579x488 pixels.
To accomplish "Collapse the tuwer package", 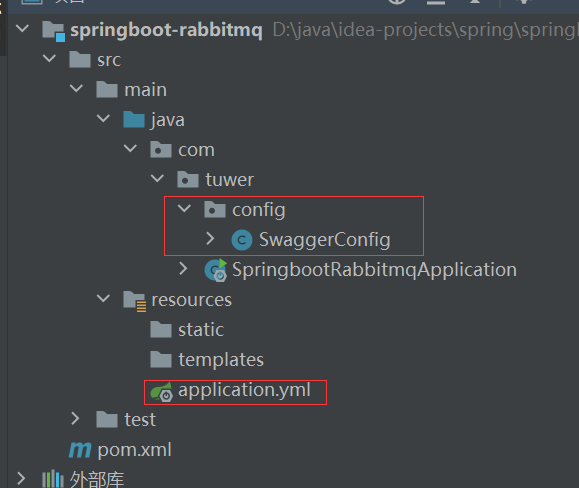I will (157, 179).
